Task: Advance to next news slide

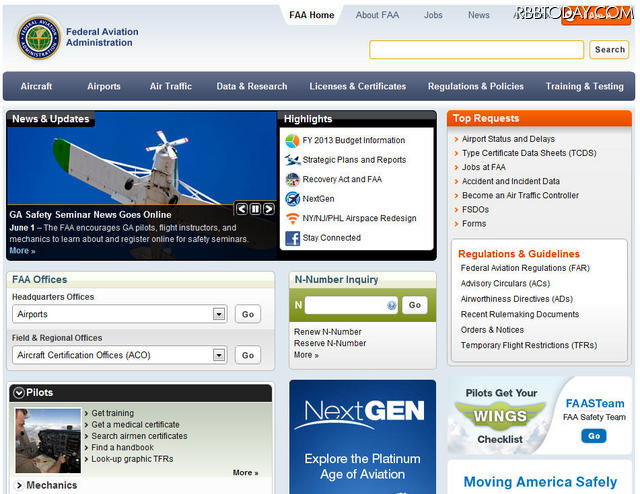Action: click(269, 209)
